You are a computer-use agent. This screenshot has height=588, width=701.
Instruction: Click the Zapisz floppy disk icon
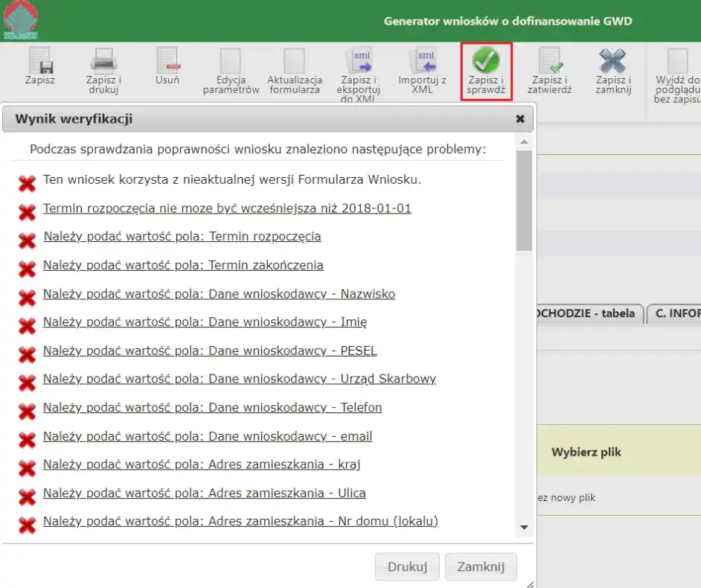[x=39, y=61]
